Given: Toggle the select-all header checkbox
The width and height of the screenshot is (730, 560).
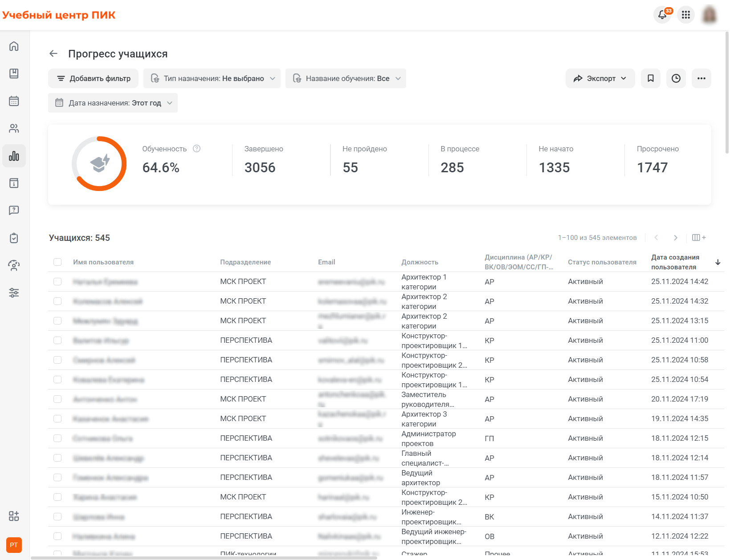Looking at the screenshot, I should pyautogui.click(x=57, y=262).
